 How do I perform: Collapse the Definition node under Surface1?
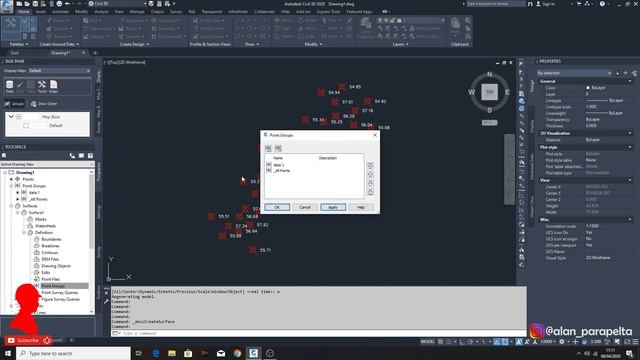pyautogui.click(x=24, y=233)
